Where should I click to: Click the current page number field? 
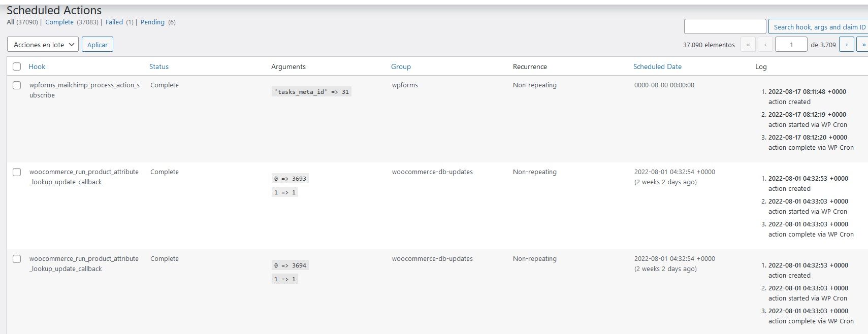click(x=791, y=45)
